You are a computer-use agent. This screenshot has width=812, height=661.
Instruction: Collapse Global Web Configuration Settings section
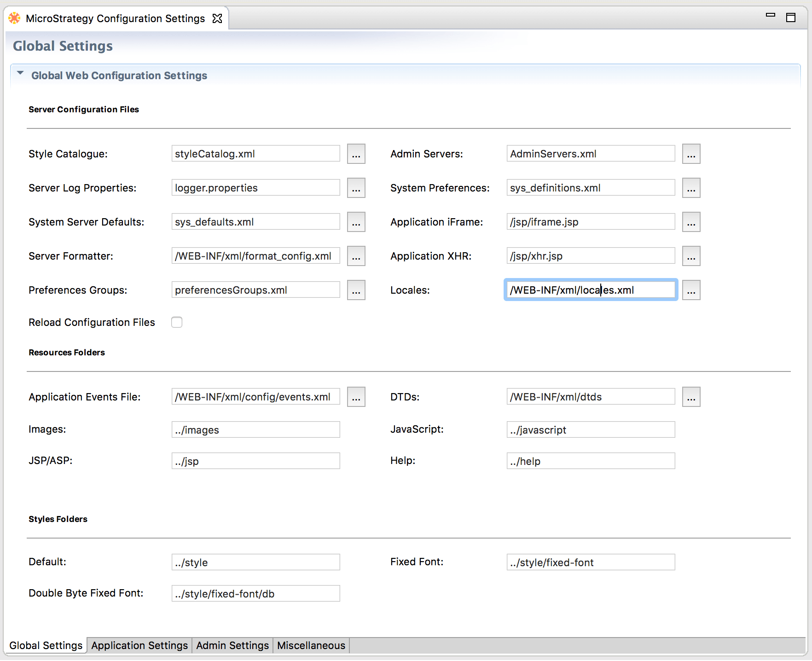click(x=20, y=74)
